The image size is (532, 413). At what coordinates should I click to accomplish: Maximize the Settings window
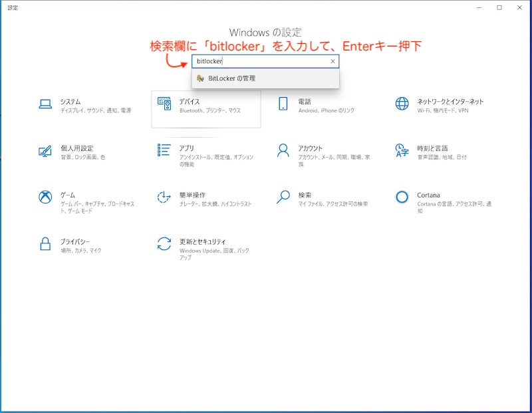[499, 7]
